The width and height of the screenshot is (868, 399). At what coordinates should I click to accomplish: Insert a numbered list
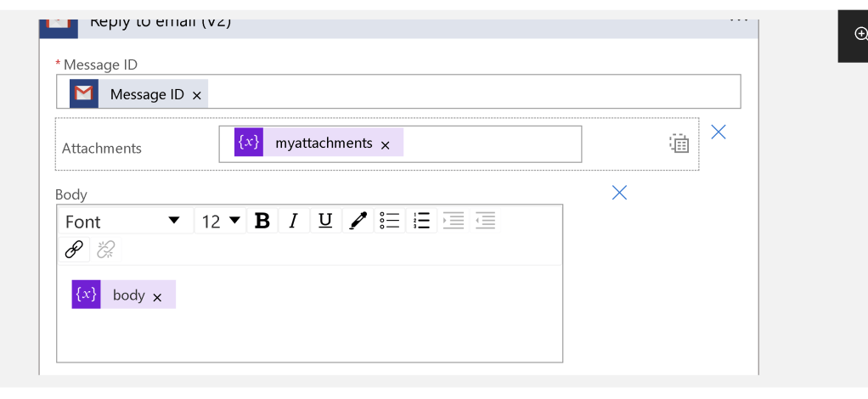(421, 221)
